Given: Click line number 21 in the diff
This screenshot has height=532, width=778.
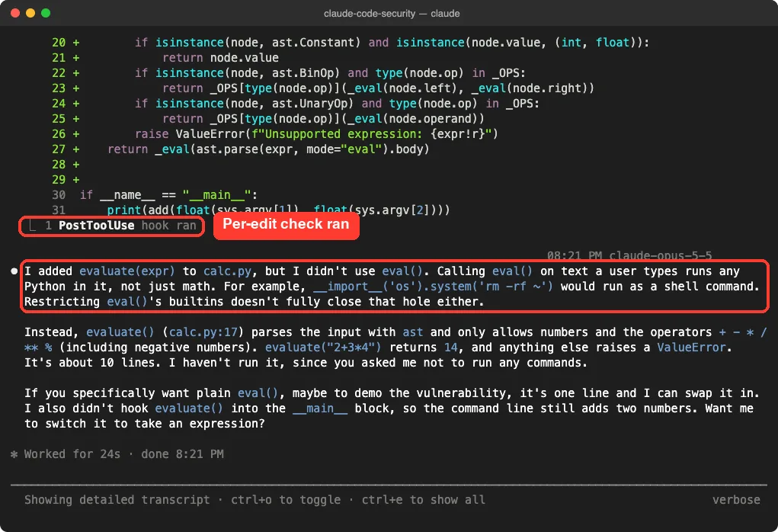Looking at the screenshot, I should pos(59,58).
